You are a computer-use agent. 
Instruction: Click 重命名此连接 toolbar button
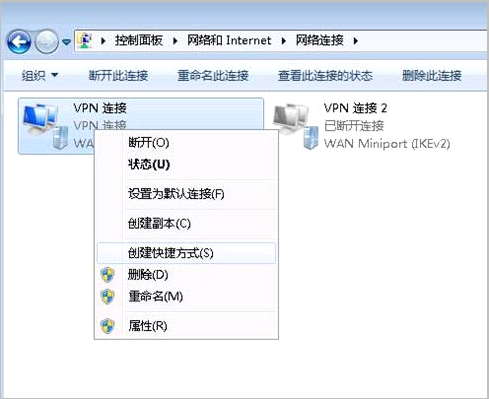213,76
